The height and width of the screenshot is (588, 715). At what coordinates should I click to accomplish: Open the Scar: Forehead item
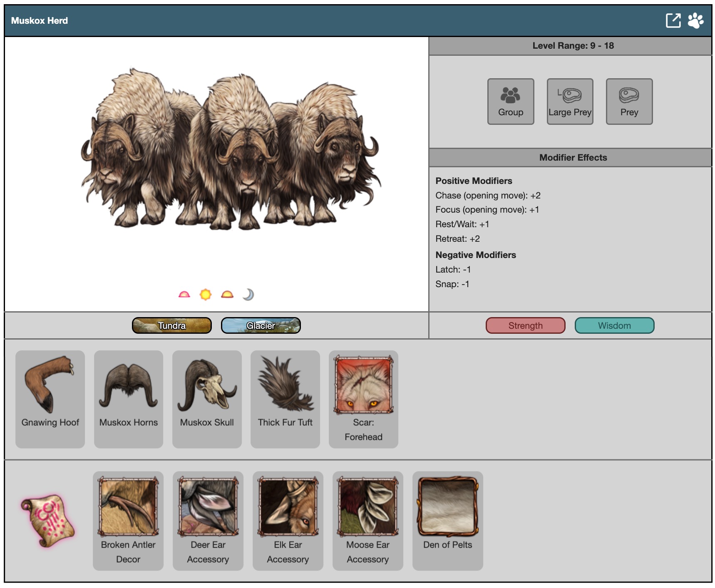coord(363,399)
